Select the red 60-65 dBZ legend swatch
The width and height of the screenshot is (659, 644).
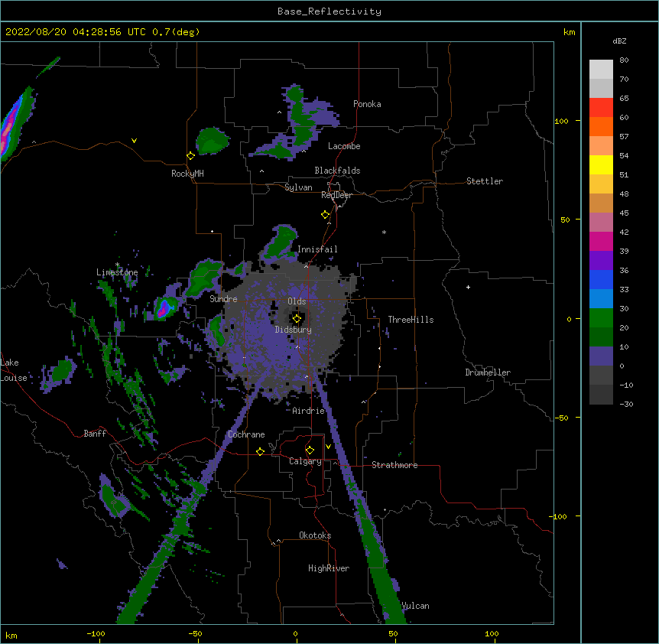tap(601, 108)
